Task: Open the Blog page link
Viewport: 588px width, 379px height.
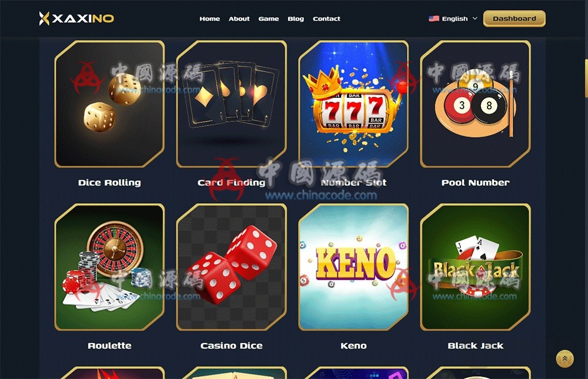Action: [x=296, y=19]
